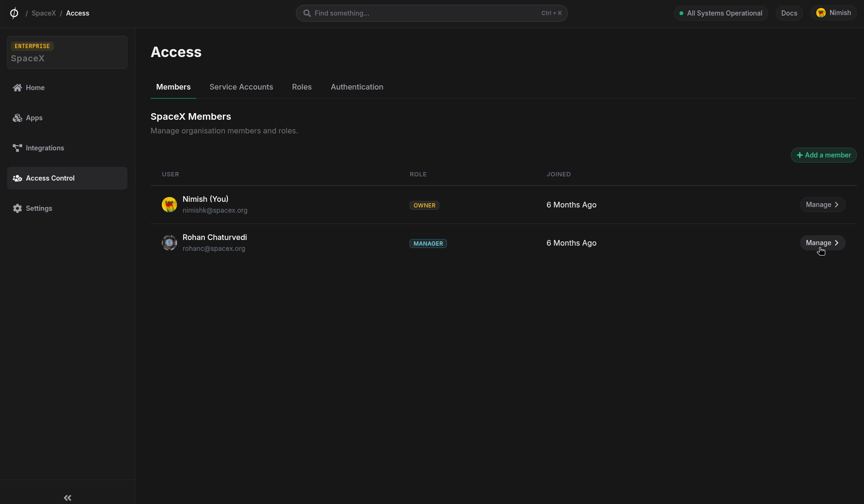The image size is (864, 504).
Task: Click inside the Find something search field
Action: [425, 13]
